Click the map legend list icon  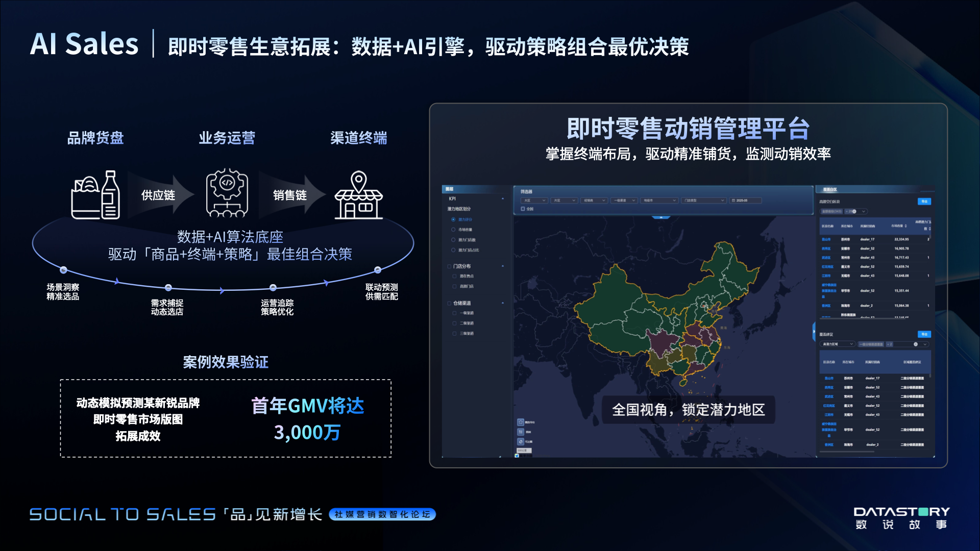521,432
